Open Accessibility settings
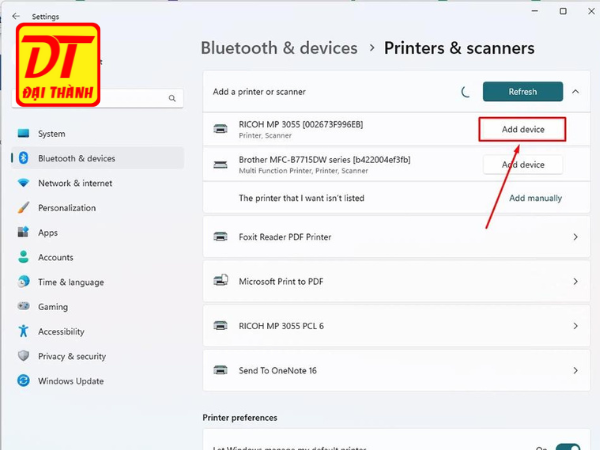The width and height of the screenshot is (600, 450). (x=98, y=331)
